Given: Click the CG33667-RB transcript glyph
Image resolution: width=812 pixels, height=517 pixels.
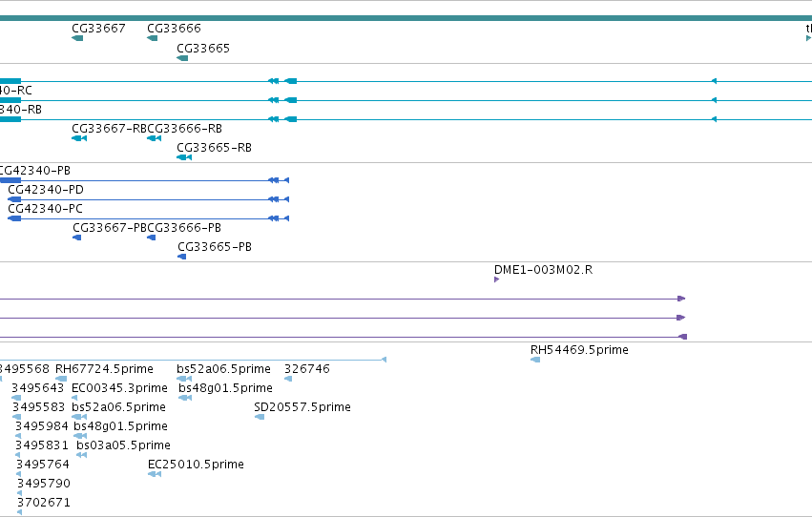Looking at the screenshot, I should click(79, 138).
